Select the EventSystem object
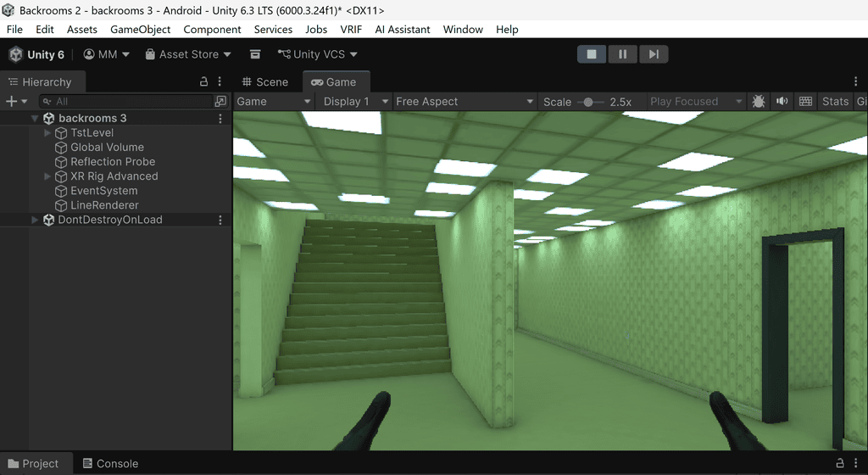This screenshot has height=475, width=868. (x=103, y=191)
